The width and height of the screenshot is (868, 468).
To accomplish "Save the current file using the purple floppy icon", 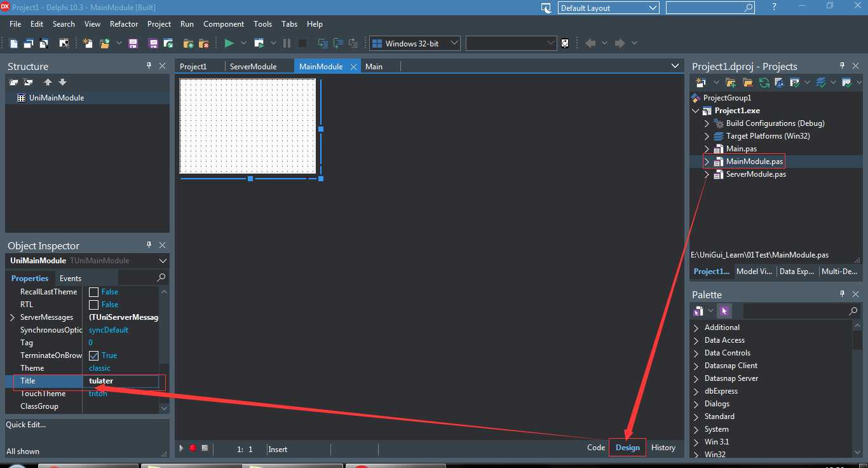I will point(133,43).
